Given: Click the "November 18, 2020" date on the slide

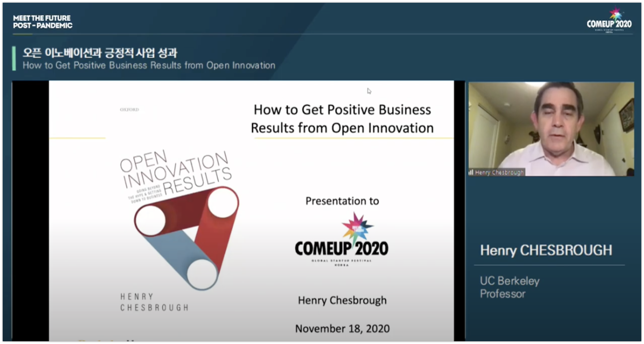Looking at the screenshot, I should (x=342, y=329).
